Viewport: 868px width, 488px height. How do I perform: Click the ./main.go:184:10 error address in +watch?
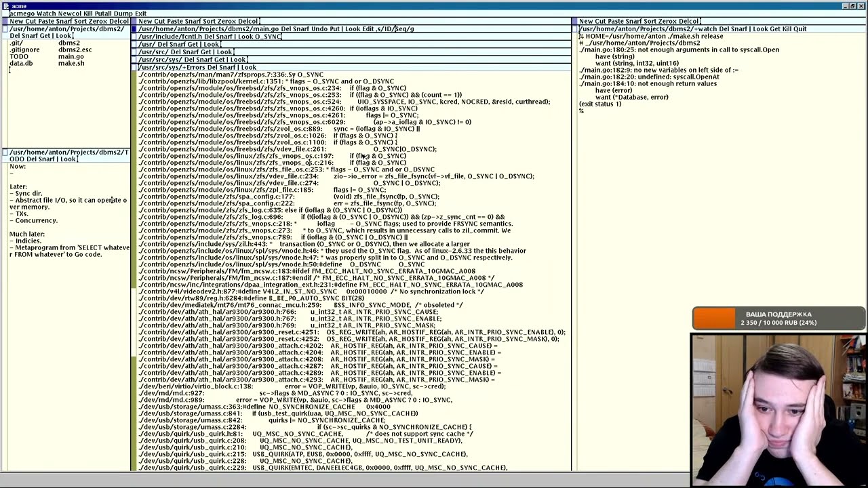click(608, 84)
